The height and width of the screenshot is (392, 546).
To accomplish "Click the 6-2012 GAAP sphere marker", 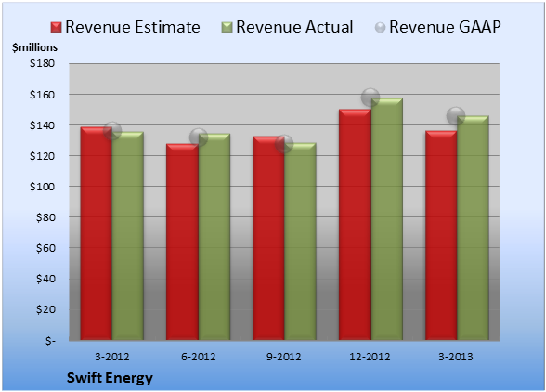I will click(199, 137).
